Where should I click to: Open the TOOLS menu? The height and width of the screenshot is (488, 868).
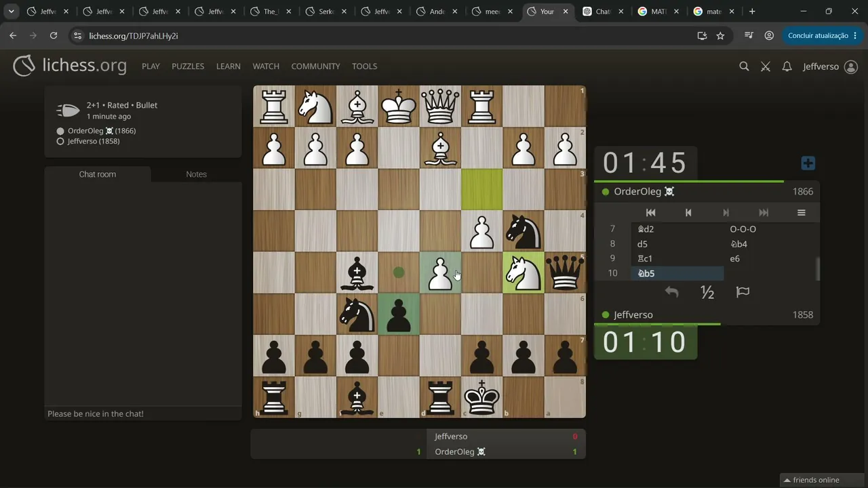(x=364, y=66)
